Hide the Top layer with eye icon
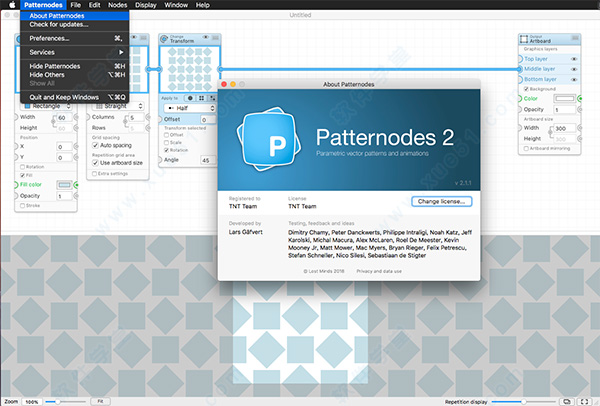This screenshot has height=406, width=600. pos(574,59)
